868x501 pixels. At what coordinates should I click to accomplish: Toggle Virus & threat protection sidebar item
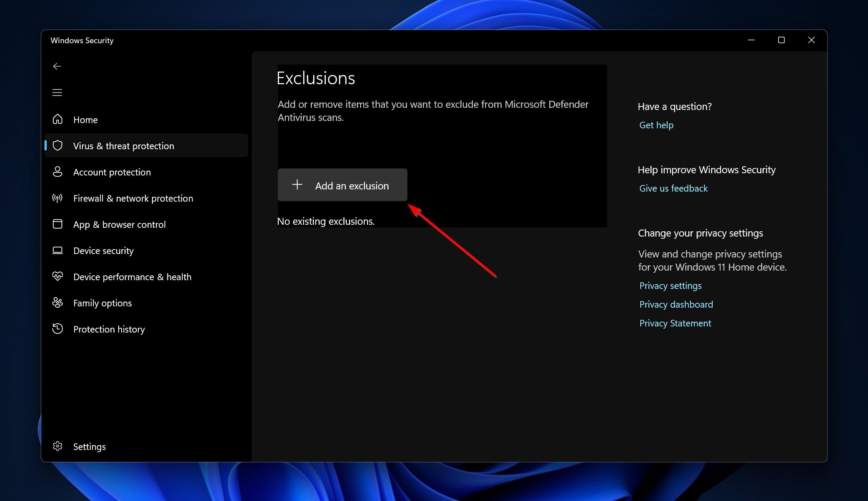[x=146, y=145]
